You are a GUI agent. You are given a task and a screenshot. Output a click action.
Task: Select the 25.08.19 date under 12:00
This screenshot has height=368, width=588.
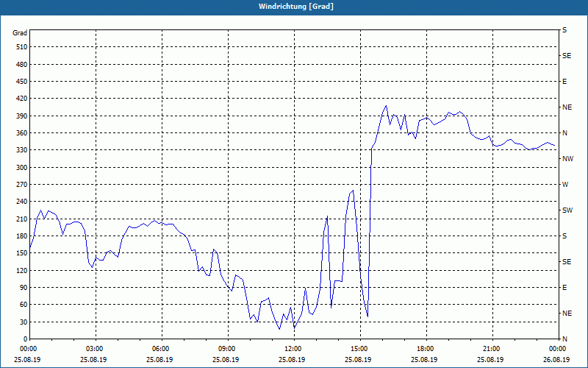point(292,359)
